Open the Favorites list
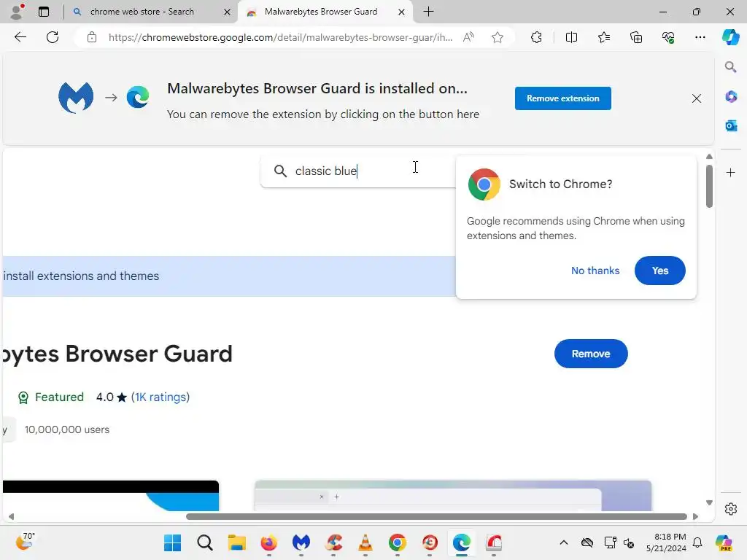 [603, 37]
